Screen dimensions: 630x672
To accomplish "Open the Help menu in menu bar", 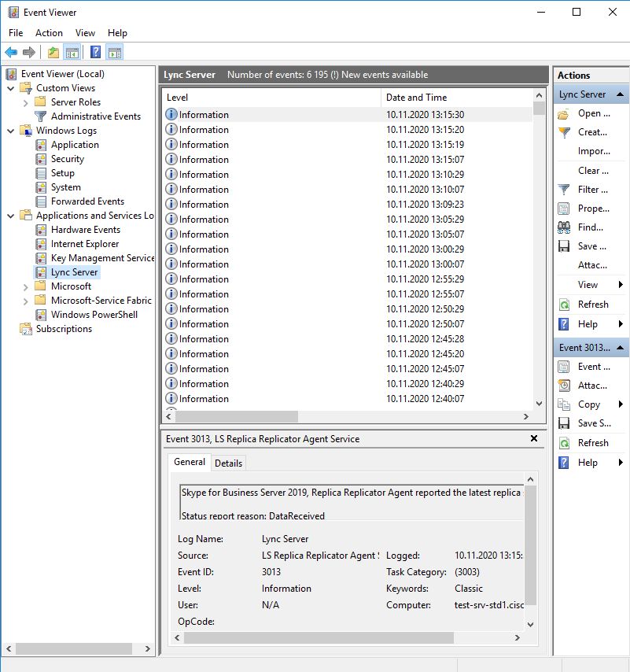I will (x=117, y=33).
